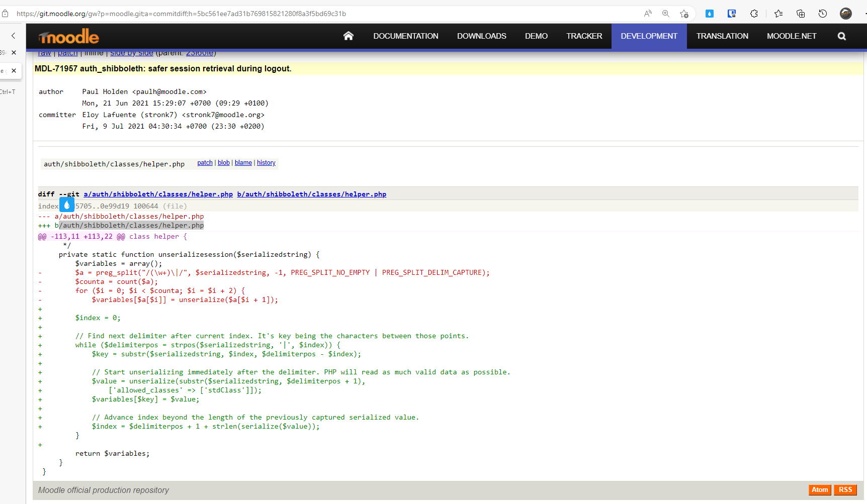
Task: Open the collections icon
Action: click(x=801, y=14)
